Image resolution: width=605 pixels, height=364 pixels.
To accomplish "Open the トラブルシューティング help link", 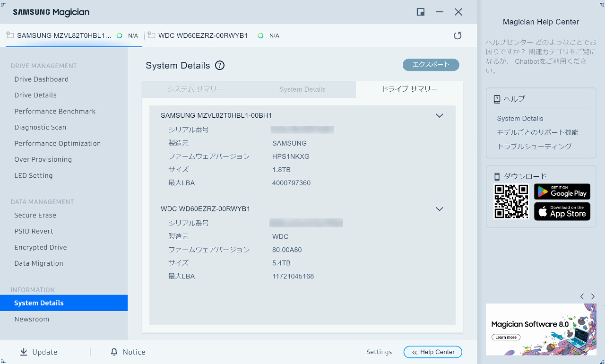I will coord(534,147).
